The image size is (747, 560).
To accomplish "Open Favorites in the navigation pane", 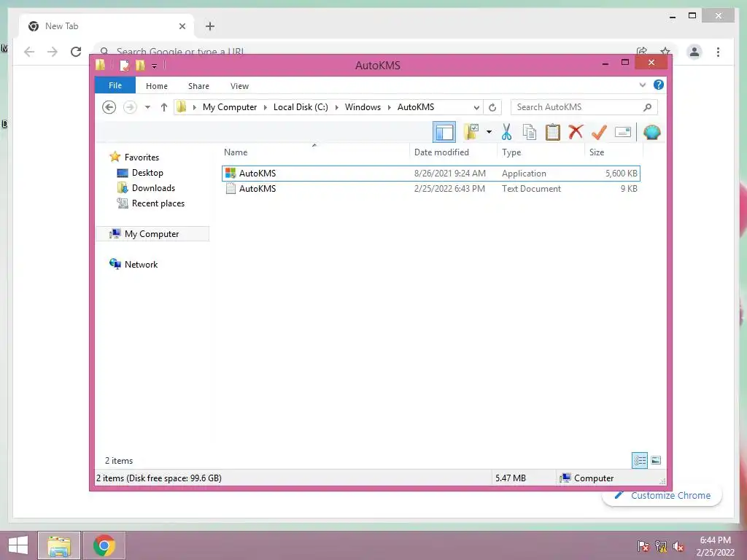I will 142,157.
